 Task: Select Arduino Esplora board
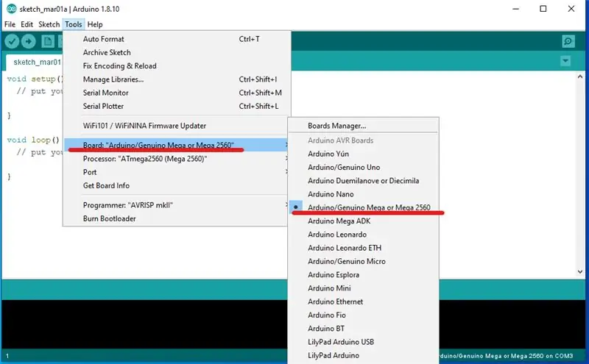click(x=363, y=275)
